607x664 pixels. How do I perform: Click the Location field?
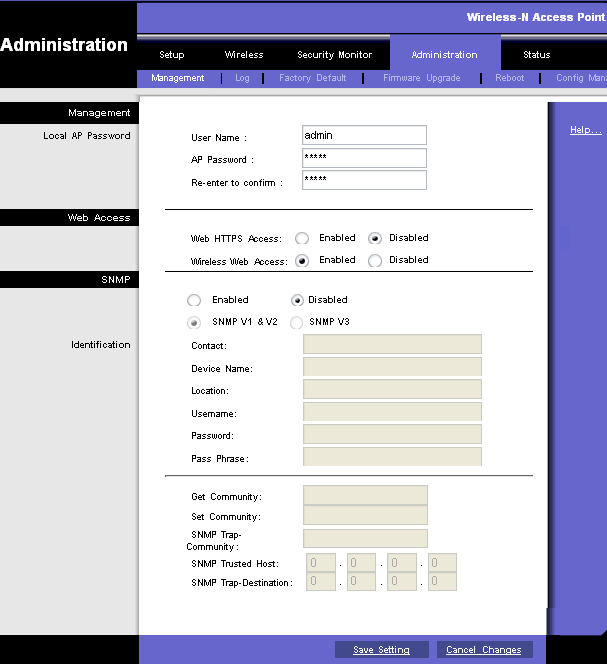click(392, 389)
